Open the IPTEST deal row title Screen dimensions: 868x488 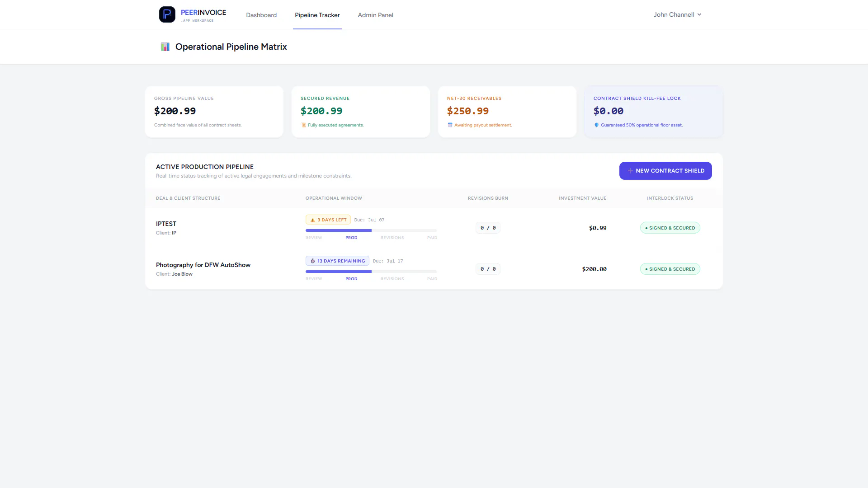(166, 224)
